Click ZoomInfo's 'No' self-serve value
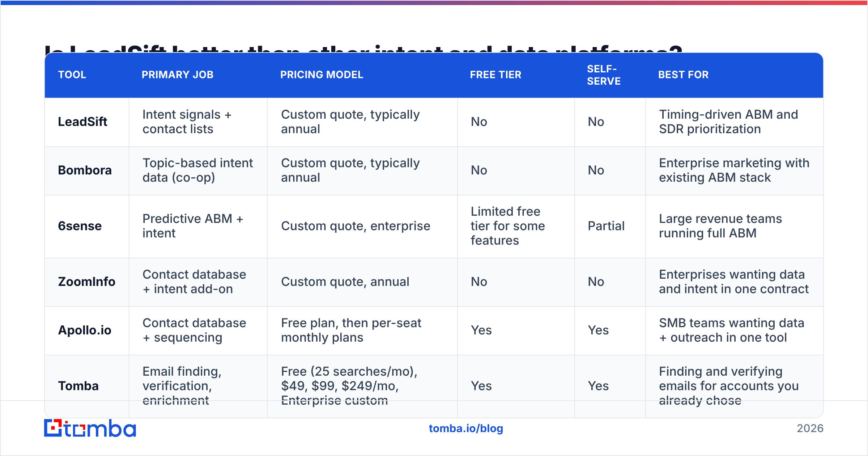Screen dimensions: 868x456 click(596, 282)
